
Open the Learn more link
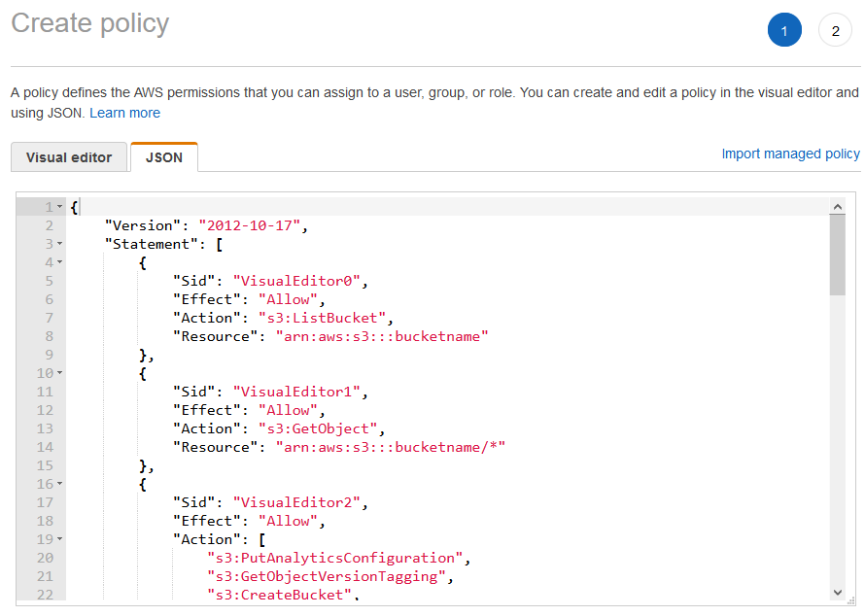point(124,113)
